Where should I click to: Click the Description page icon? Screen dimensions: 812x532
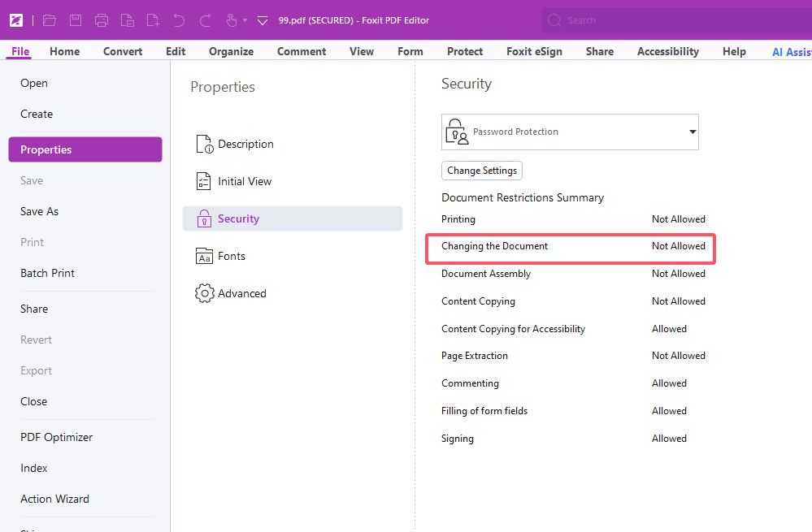pyautogui.click(x=204, y=144)
